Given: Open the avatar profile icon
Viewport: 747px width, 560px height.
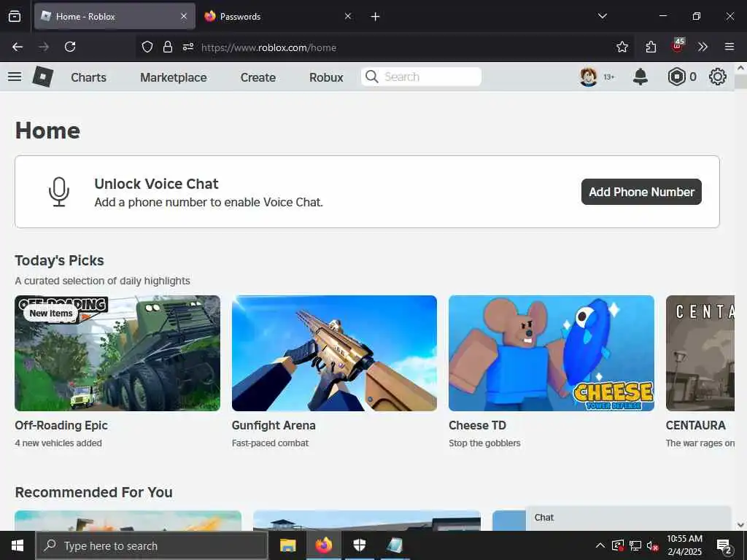Looking at the screenshot, I should pos(589,77).
